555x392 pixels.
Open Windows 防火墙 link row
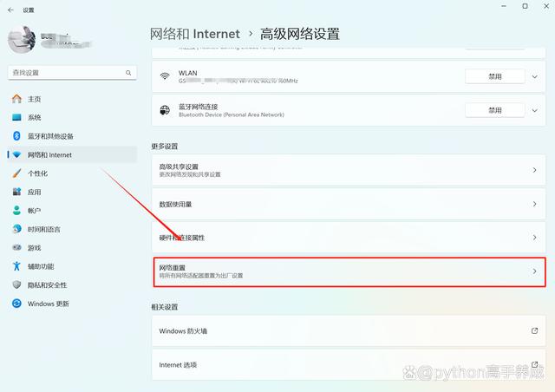coord(349,330)
